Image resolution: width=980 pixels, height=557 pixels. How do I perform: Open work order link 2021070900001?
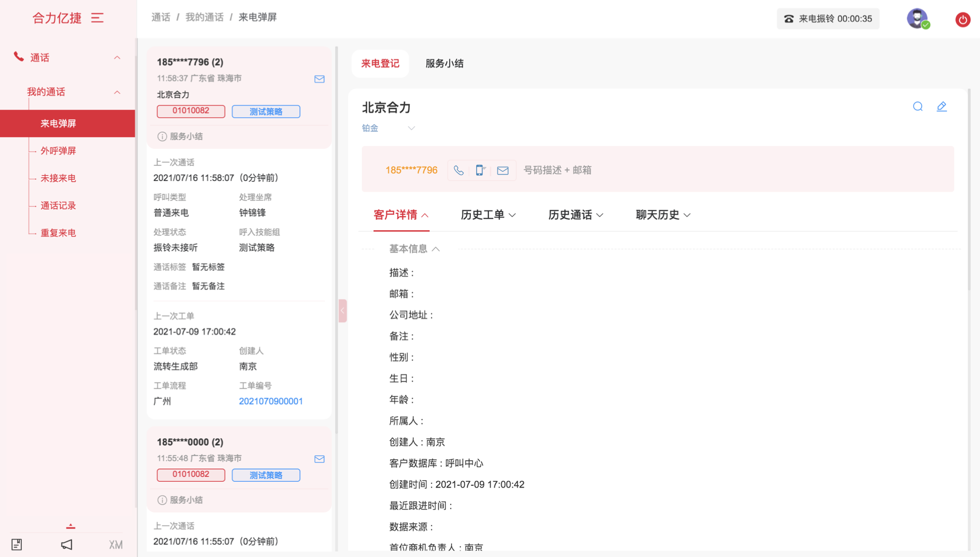[x=271, y=401]
